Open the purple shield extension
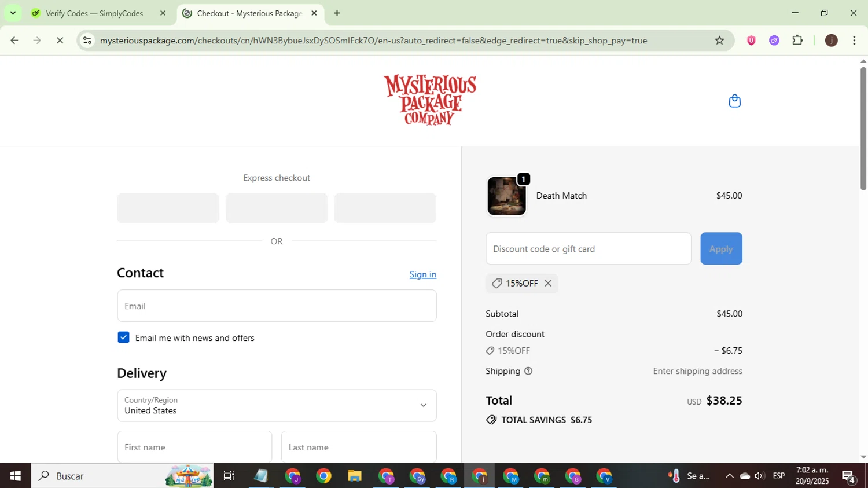The image size is (868, 488). [x=751, y=40]
